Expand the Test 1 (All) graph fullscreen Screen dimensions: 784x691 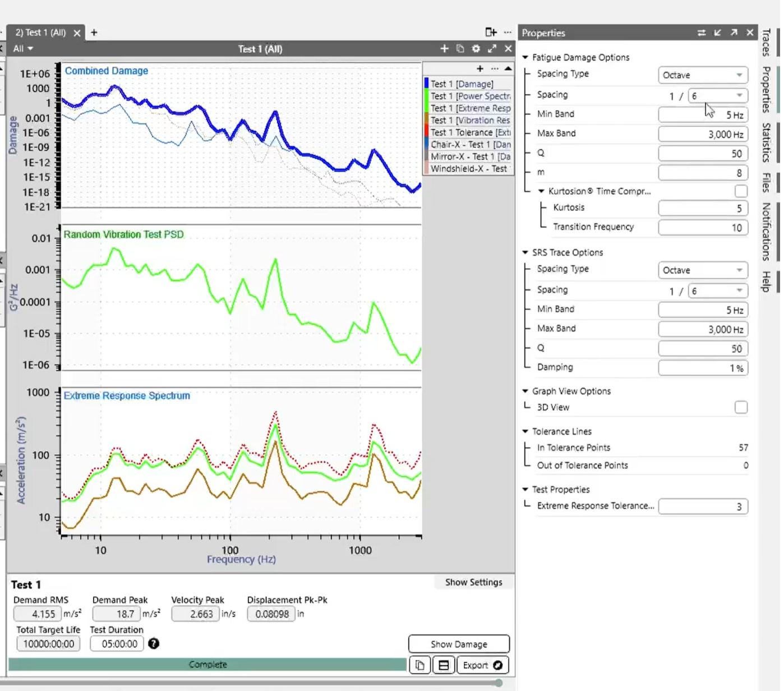tap(492, 49)
